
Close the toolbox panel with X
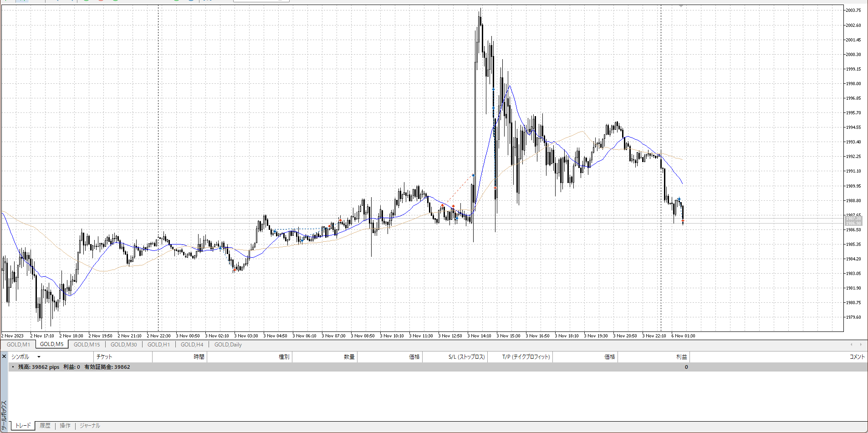pyautogui.click(x=4, y=357)
